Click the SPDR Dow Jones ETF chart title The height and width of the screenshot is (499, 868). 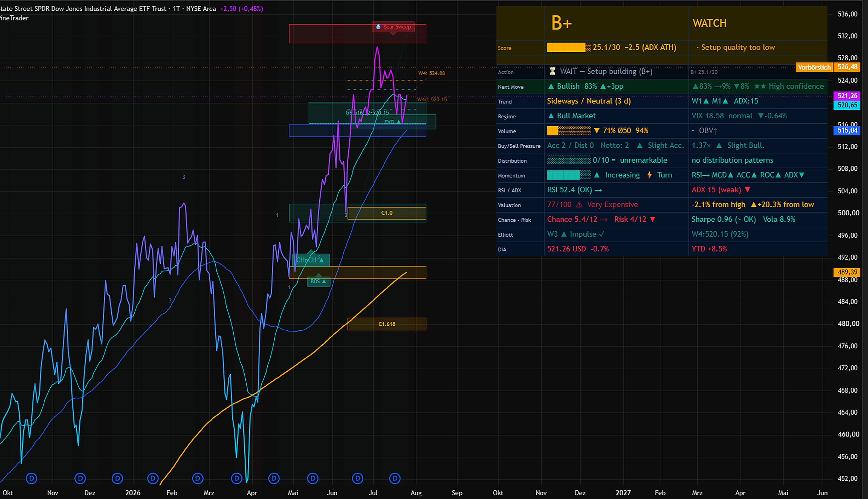108,8
